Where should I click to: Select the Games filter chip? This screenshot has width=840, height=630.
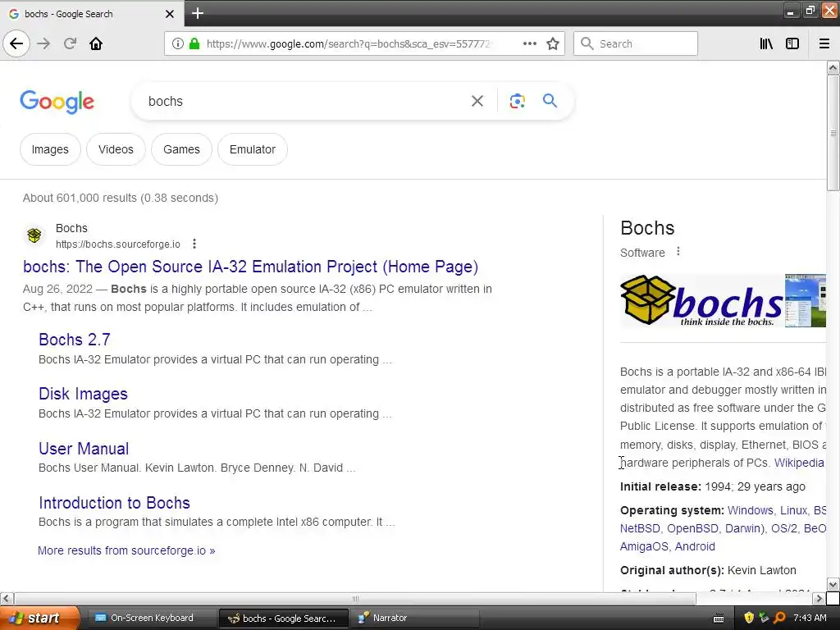(181, 149)
